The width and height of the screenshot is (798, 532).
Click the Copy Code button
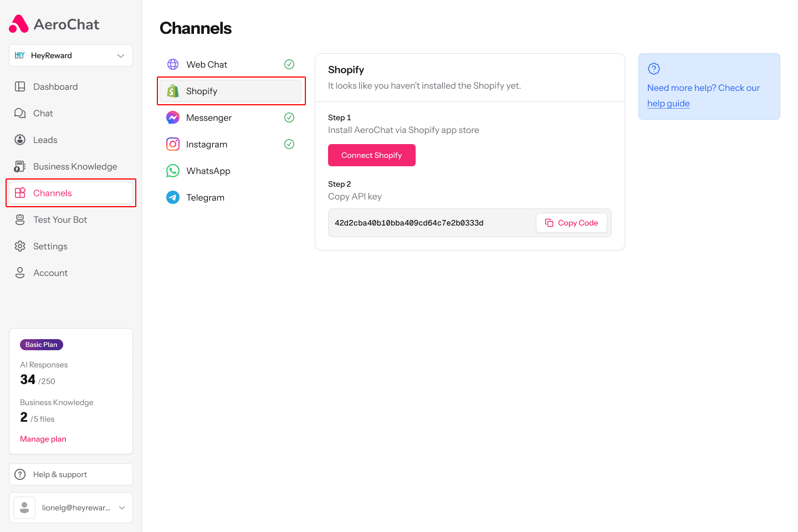571,223
